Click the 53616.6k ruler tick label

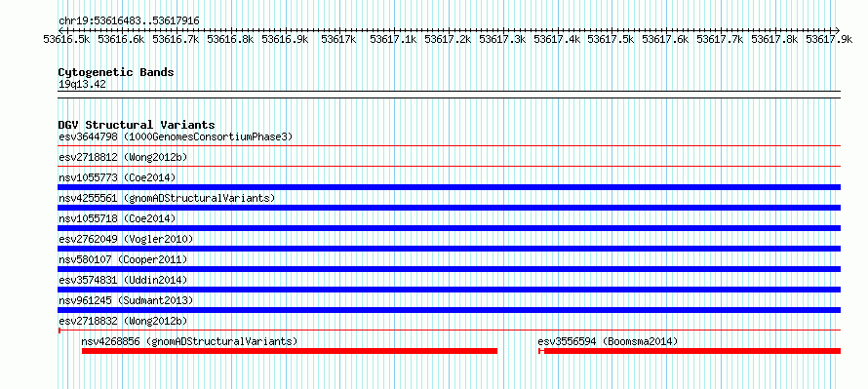(121, 39)
